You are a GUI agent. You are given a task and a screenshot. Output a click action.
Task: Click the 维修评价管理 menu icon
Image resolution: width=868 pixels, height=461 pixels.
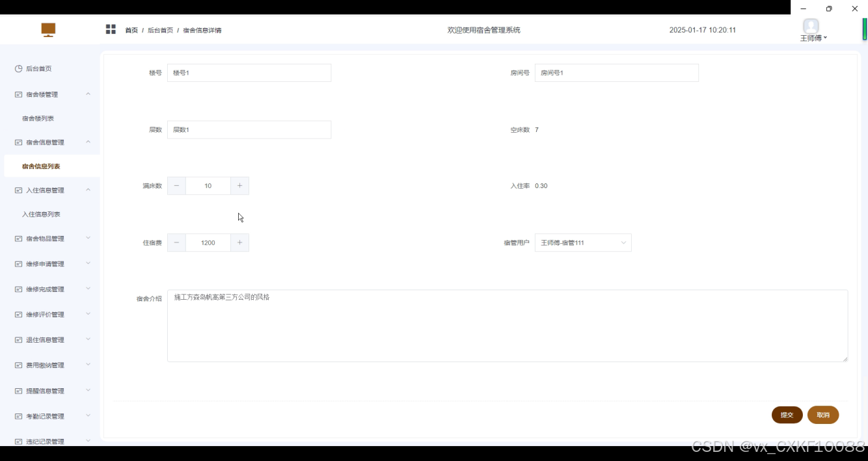pos(19,315)
